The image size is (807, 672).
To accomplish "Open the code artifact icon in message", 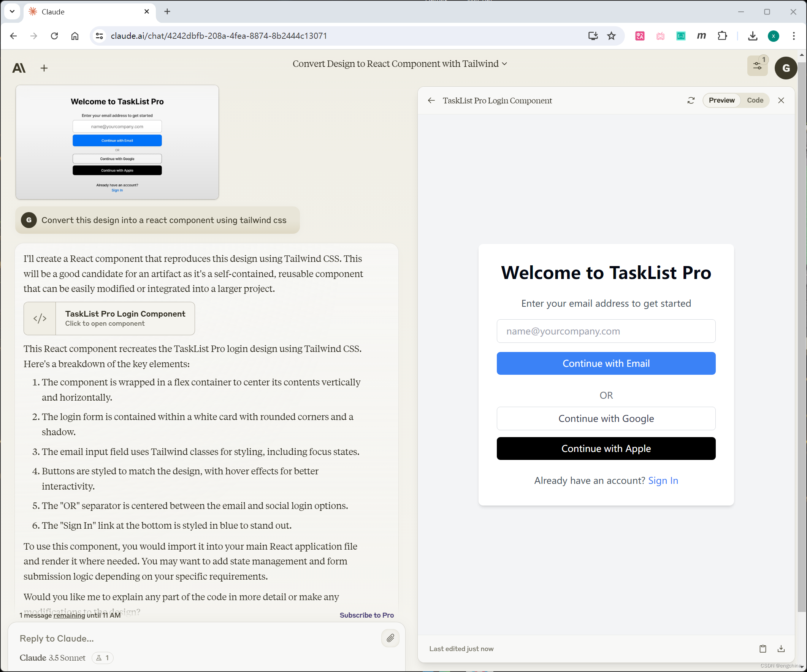I will [40, 319].
